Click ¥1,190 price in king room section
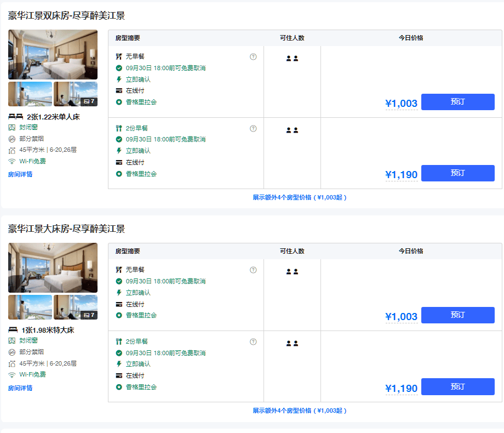 coord(402,388)
